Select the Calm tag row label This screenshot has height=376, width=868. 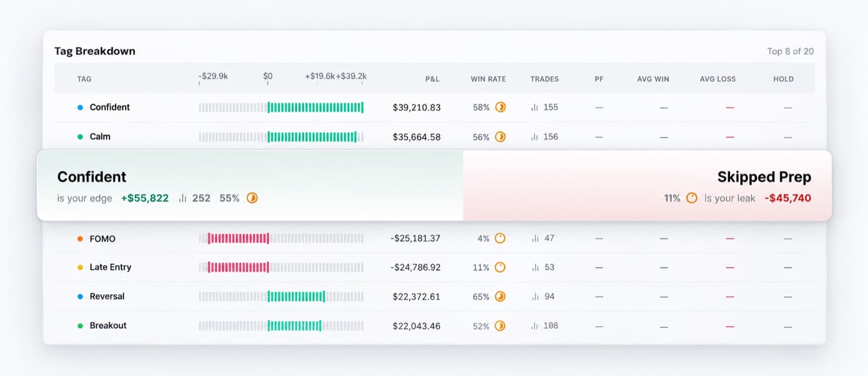pyautogui.click(x=100, y=137)
